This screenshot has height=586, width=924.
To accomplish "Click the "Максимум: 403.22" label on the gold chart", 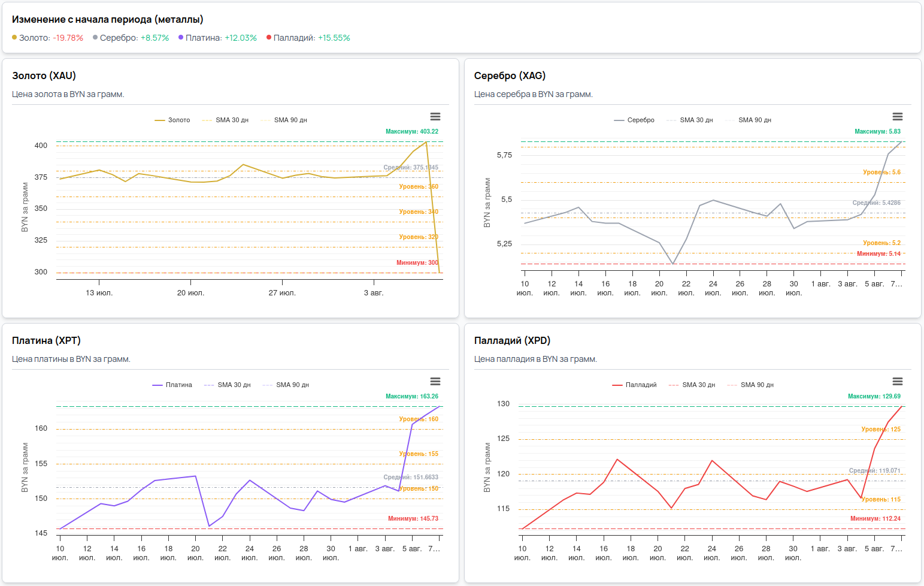I will point(412,131).
